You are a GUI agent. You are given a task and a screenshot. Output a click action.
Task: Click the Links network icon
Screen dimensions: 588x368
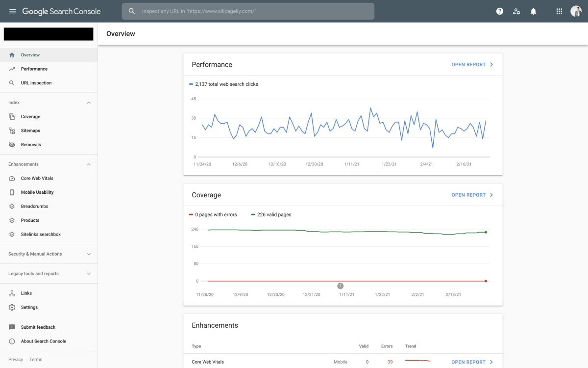tap(12, 293)
